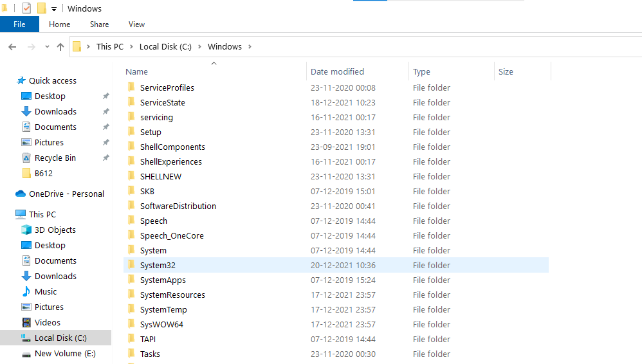642x364 pixels.
Task: Select Quick access in navigation pane
Action: coord(52,80)
